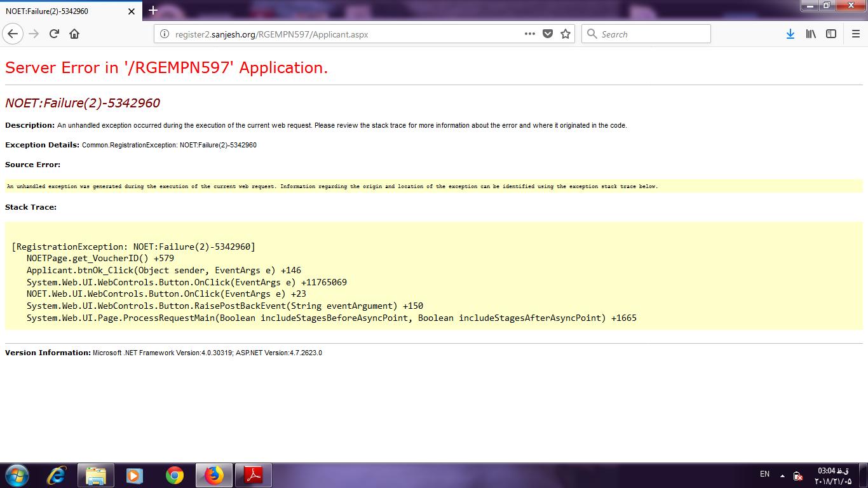Click the 'Stack Trace:' label
Screen dimensions: 868x488
[x=31, y=207]
